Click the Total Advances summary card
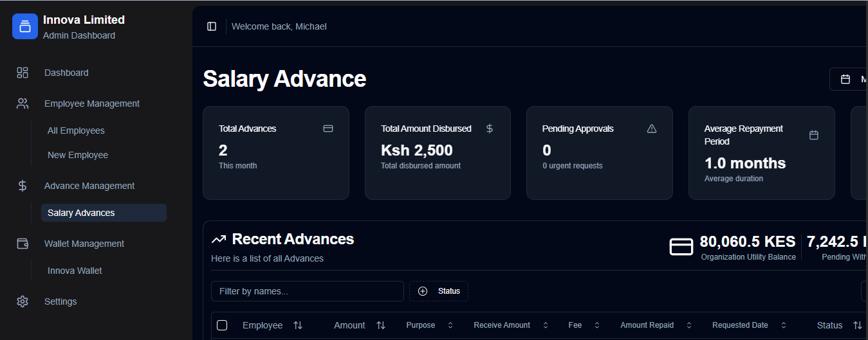Image resolution: width=868 pixels, height=340 pixels. tap(276, 153)
